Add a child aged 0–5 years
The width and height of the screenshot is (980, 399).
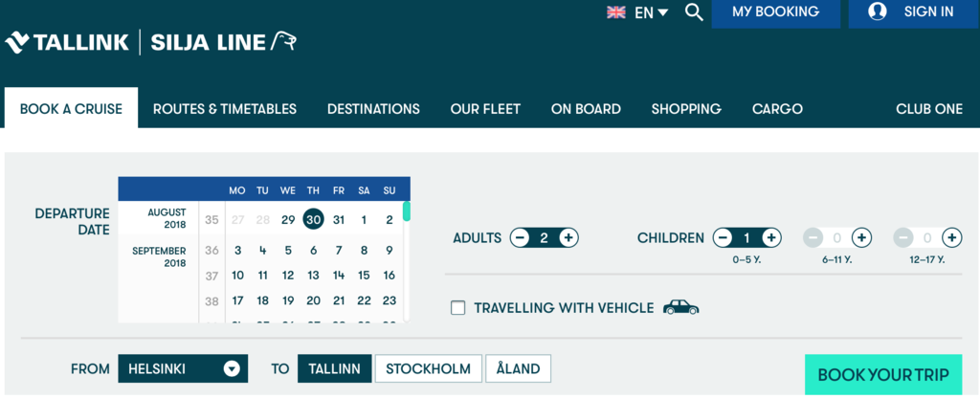pyautogui.click(x=771, y=237)
